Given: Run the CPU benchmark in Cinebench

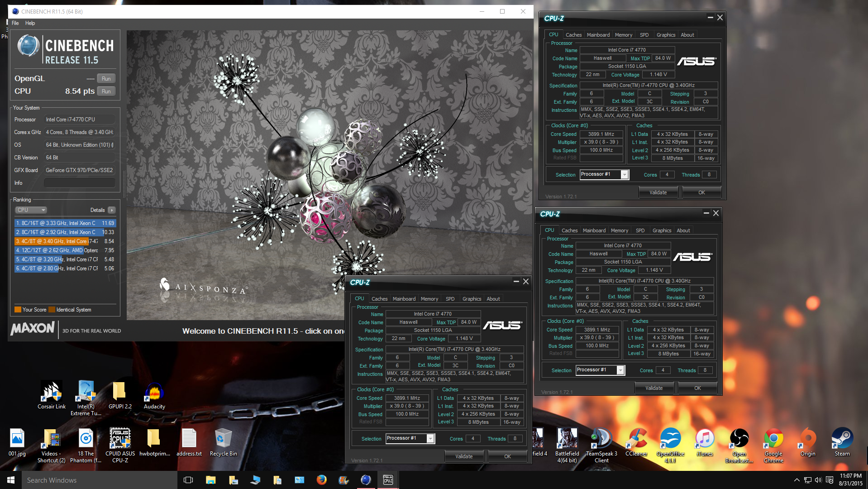Looking at the screenshot, I should click(106, 91).
